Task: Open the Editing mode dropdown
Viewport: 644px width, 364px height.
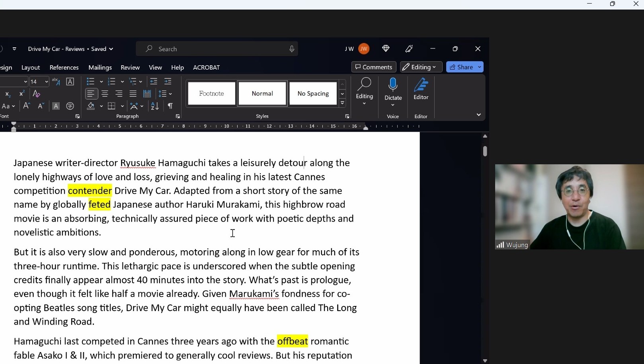Action: click(421, 67)
